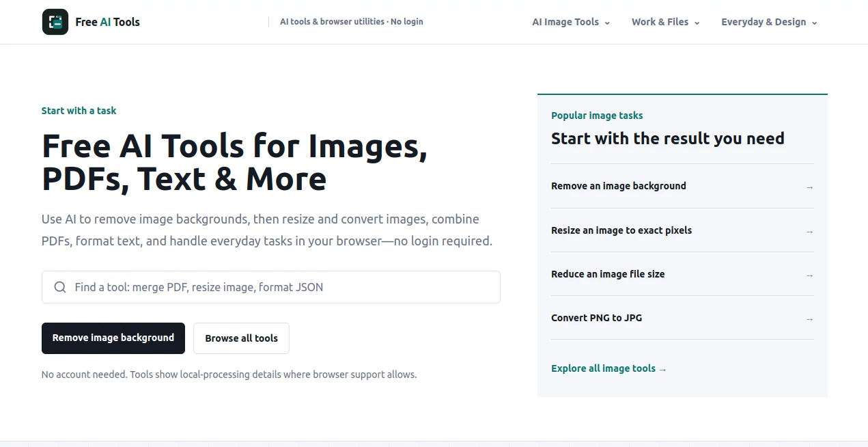868x447 pixels.
Task: Click arrow beside Reduce an image file size
Action: pyautogui.click(x=809, y=275)
